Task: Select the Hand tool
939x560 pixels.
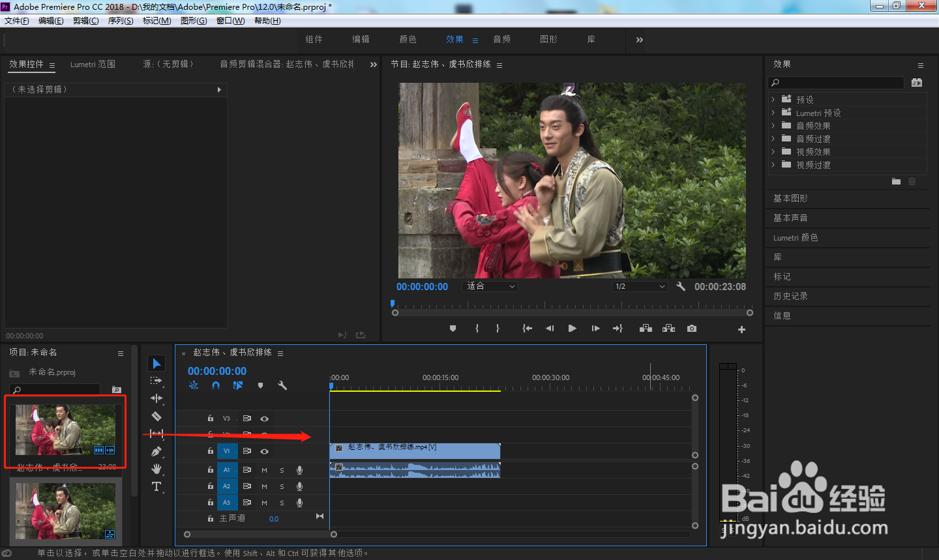Action: 156,469
